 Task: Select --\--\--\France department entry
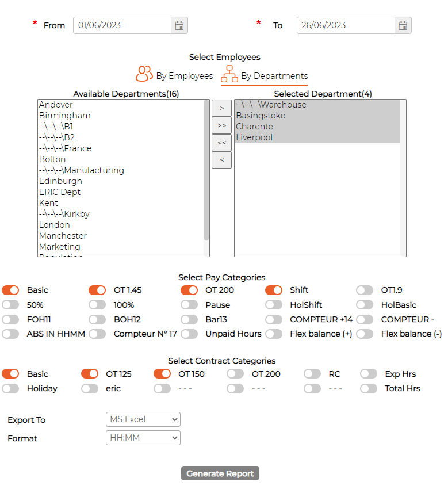121,148
